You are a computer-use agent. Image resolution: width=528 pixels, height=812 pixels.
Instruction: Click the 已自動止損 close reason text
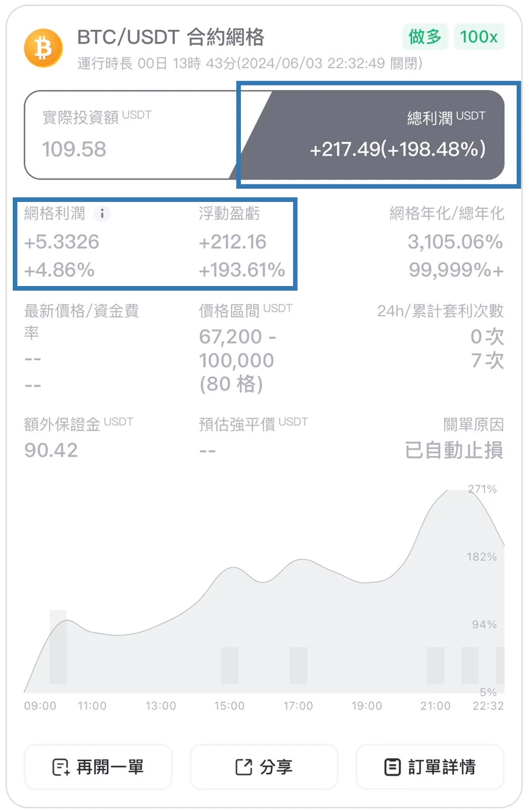point(454,450)
